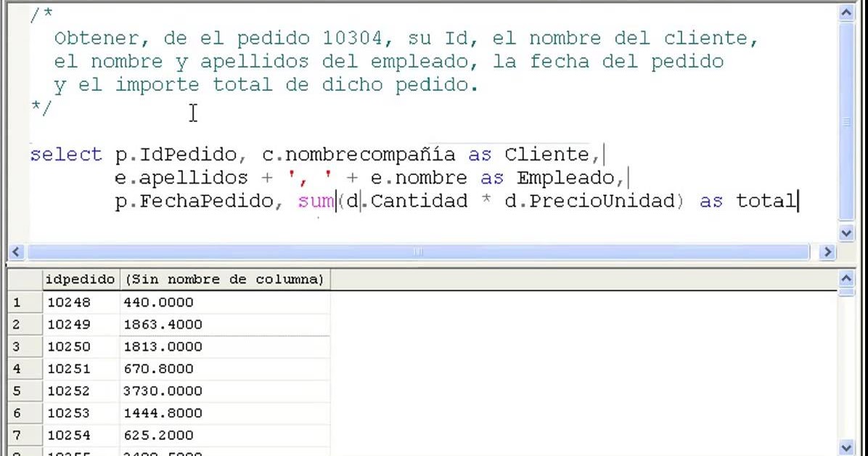Screen dimensions: 868x456
Task: Click the results pane scrollbar up arrow
Action: (x=848, y=278)
